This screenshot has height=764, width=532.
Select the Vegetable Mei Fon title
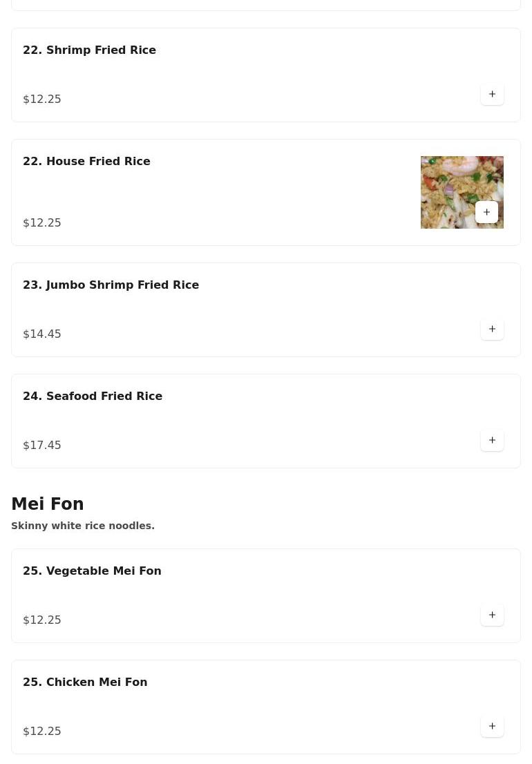92,571
